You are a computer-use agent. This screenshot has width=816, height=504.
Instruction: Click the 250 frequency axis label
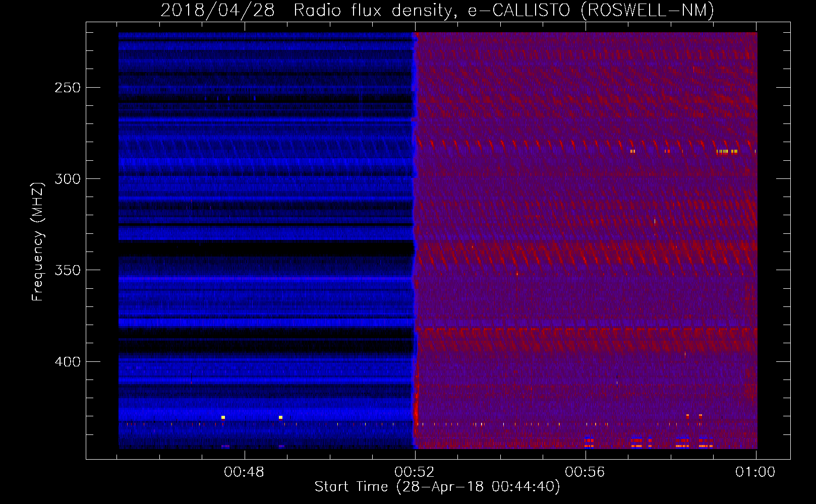coord(68,88)
